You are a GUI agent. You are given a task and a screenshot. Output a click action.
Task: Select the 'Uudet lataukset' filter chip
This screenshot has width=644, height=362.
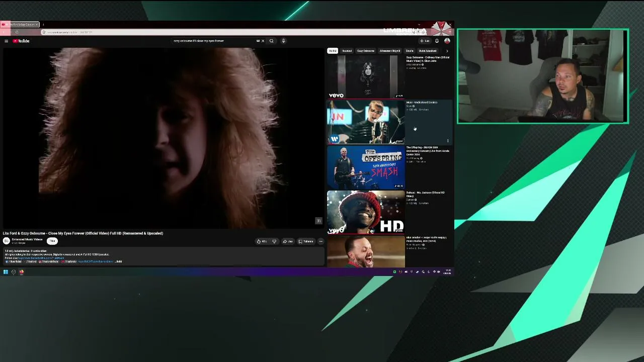point(428,51)
